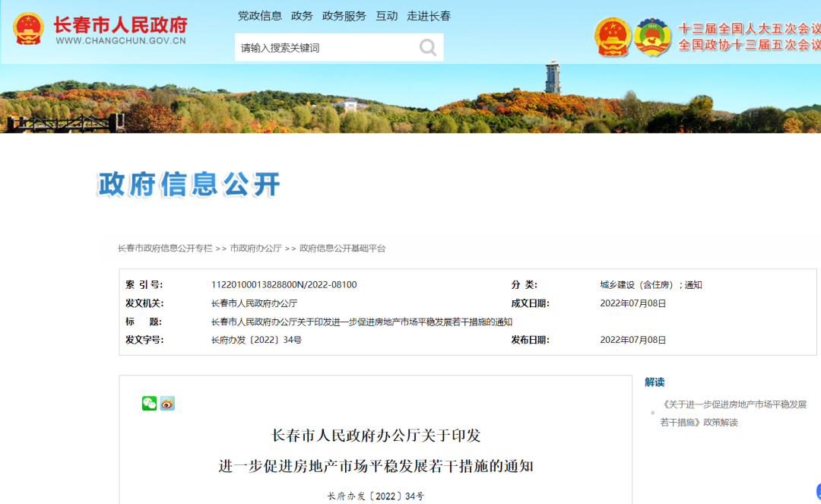
Task: Share the article via Weibo icon
Action: click(169, 404)
